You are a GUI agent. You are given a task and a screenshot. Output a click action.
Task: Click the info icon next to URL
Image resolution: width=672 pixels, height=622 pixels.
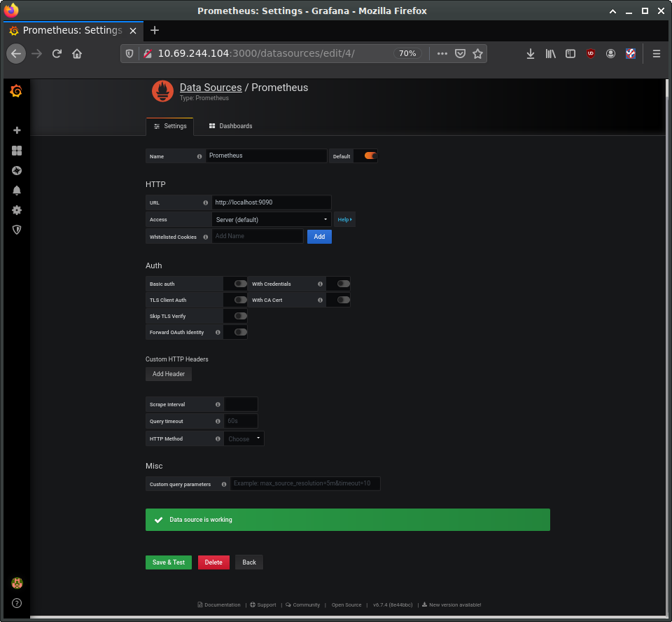[205, 203]
